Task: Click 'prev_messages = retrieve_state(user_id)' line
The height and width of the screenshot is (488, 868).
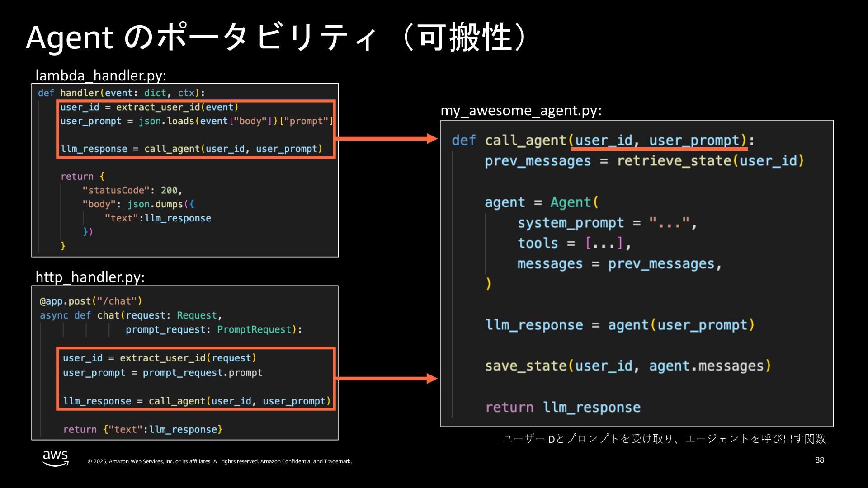Action: (645, 161)
